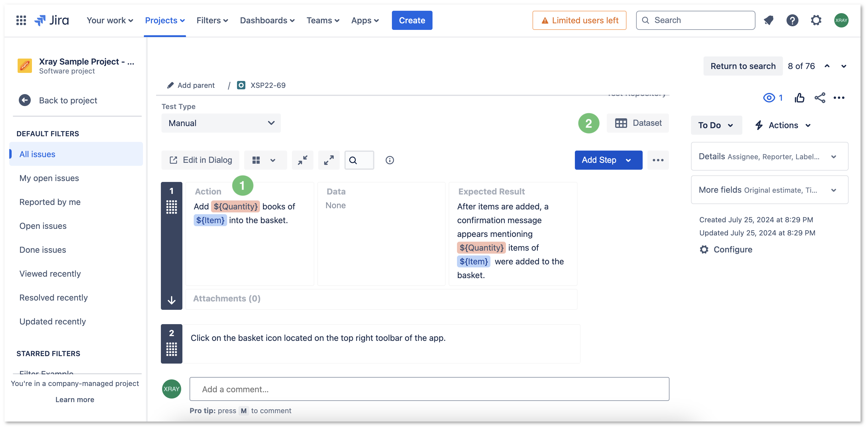The image size is (868, 429).
Task: Grab the step 1 drag handle grid
Action: coord(172,207)
